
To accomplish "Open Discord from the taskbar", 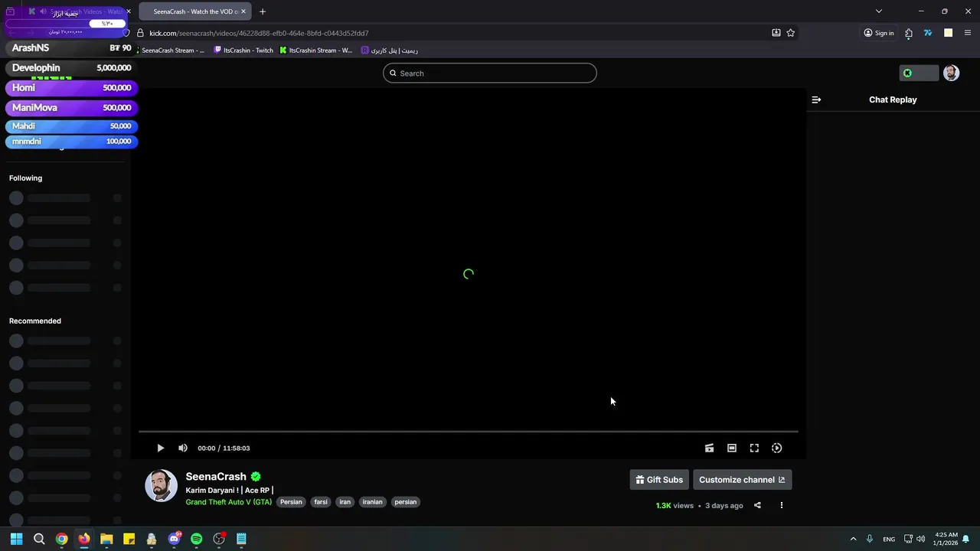I will (x=174, y=539).
